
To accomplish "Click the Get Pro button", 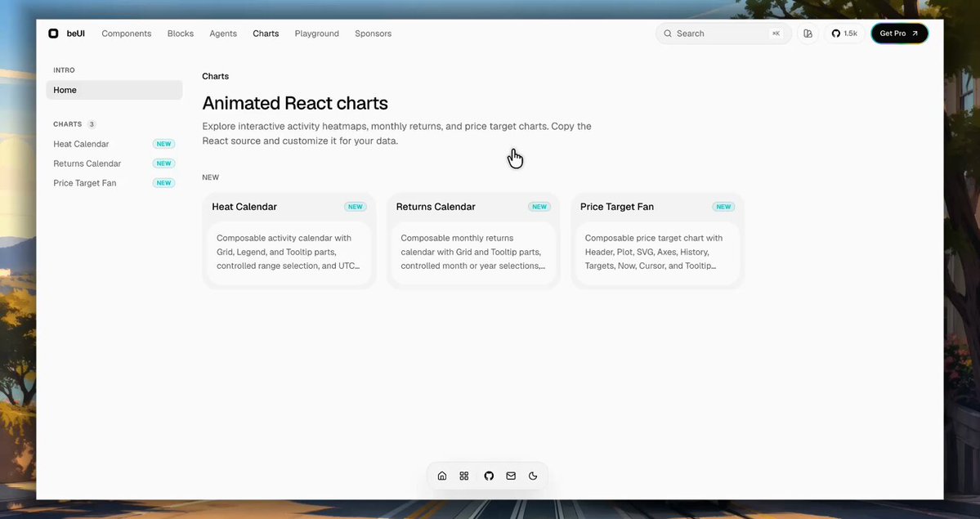I will pyautogui.click(x=899, y=34).
